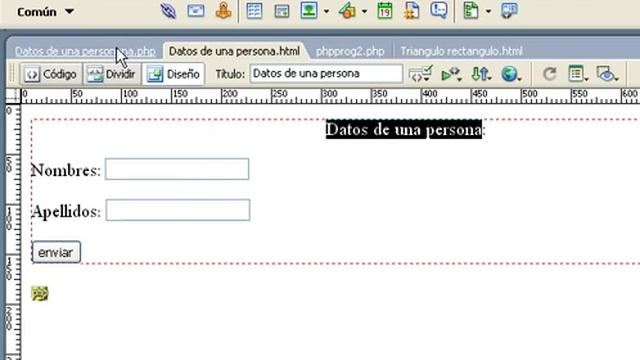Click the Templates insert icon
The width and height of the screenshot is (640, 360).
pos(471,10)
